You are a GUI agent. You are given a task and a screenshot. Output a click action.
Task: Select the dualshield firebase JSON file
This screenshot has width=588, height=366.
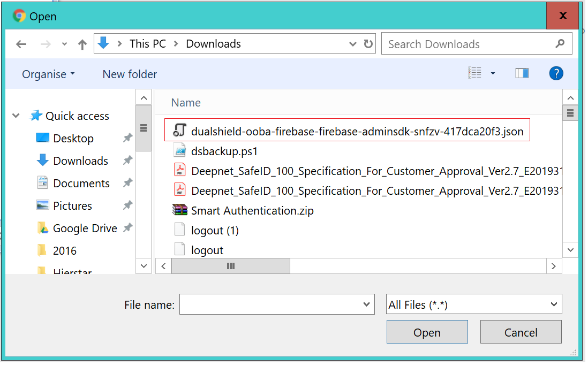pyautogui.click(x=357, y=131)
